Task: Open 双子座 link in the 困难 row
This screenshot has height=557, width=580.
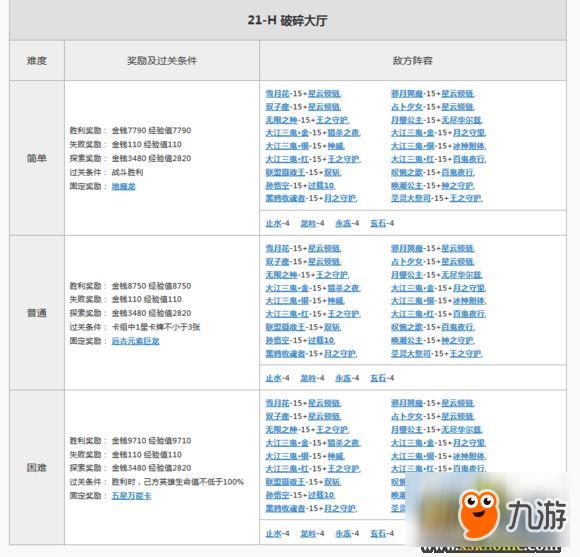Action: [x=277, y=416]
